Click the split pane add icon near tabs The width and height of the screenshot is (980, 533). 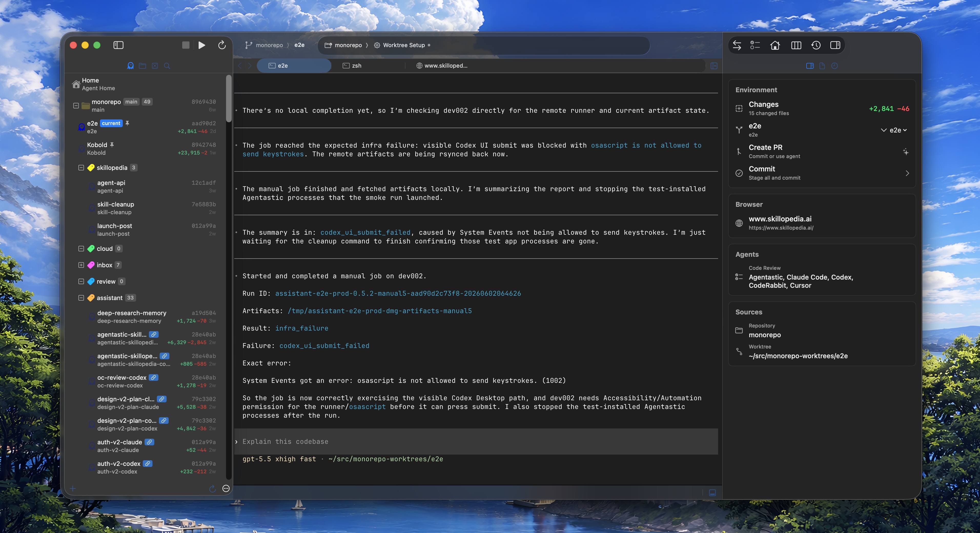(x=714, y=66)
